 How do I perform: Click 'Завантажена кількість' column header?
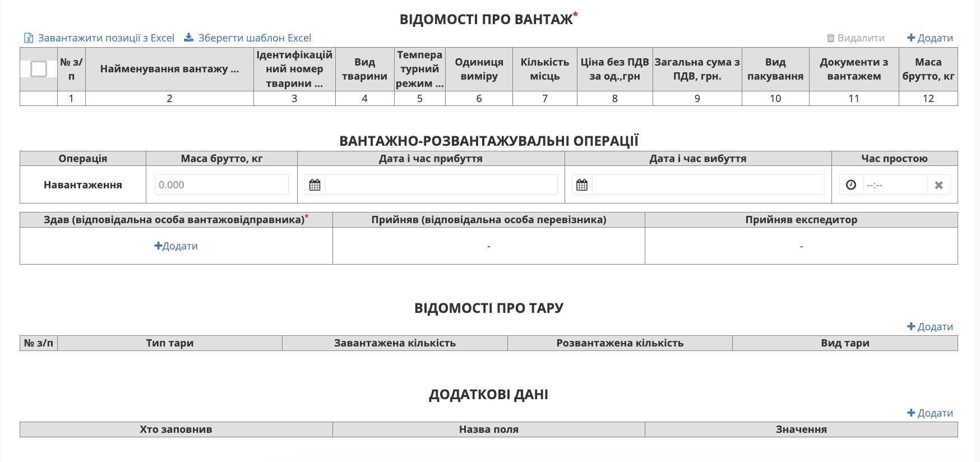[x=395, y=343]
